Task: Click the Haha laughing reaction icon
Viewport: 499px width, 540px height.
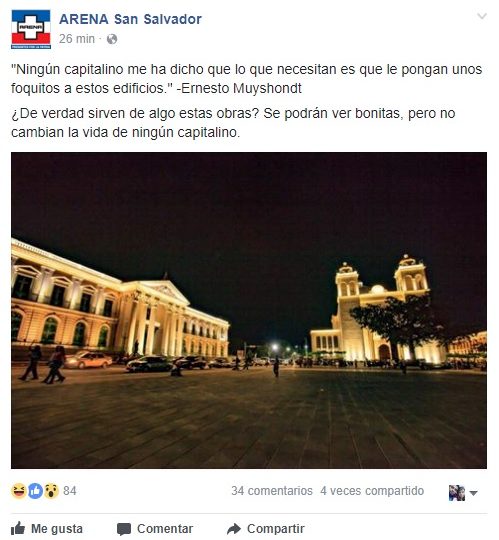Action: click(x=19, y=491)
